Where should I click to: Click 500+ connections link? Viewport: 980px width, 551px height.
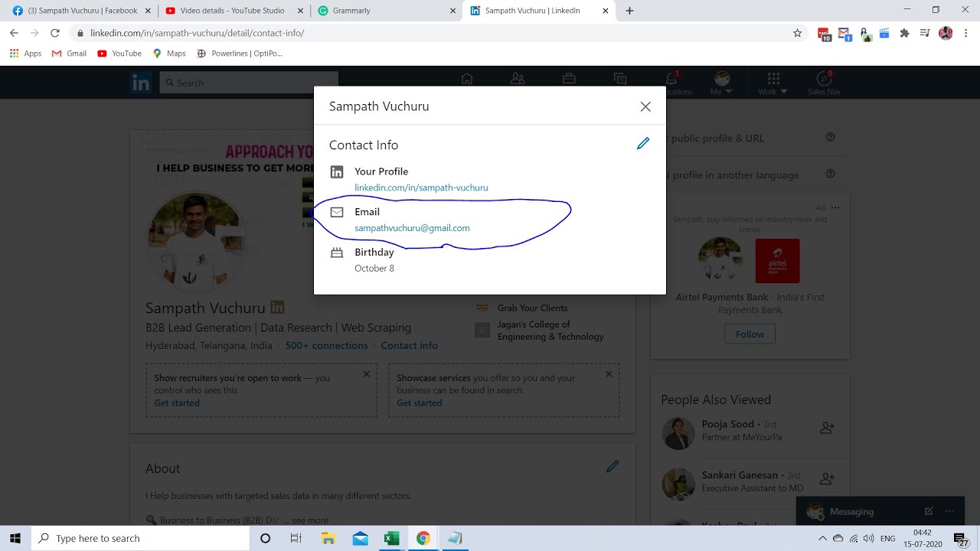[x=326, y=345]
